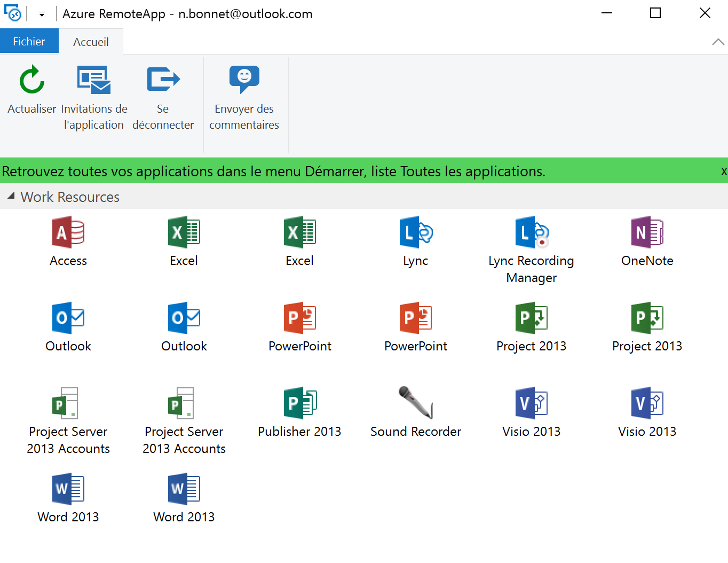728x563 pixels.
Task: Switch to the Accueil ribbon tab
Action: pos(91,42)
